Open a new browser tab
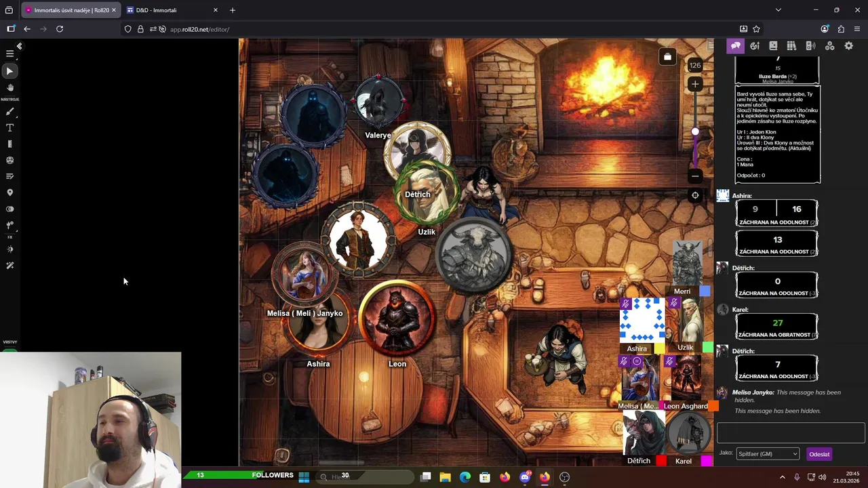 point(233,10)
